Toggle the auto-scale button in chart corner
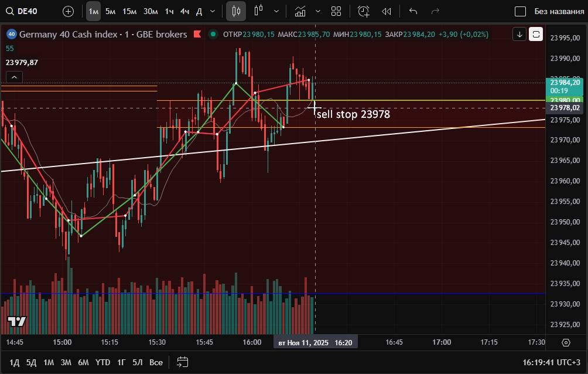 [x=536, y=35]
